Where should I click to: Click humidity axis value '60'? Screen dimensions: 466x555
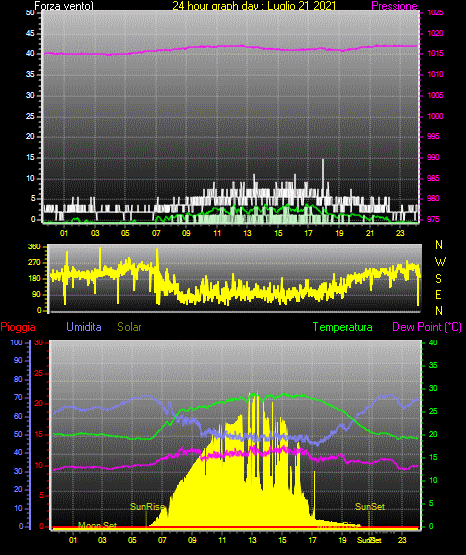pos(18,416)
